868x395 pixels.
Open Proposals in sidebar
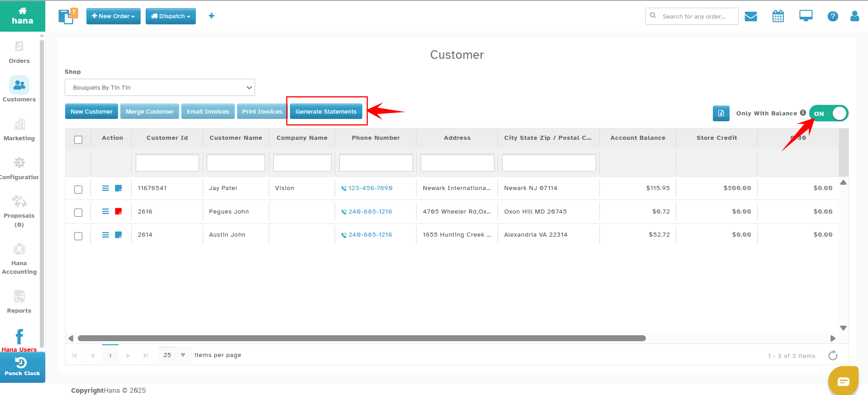(19, 211)
